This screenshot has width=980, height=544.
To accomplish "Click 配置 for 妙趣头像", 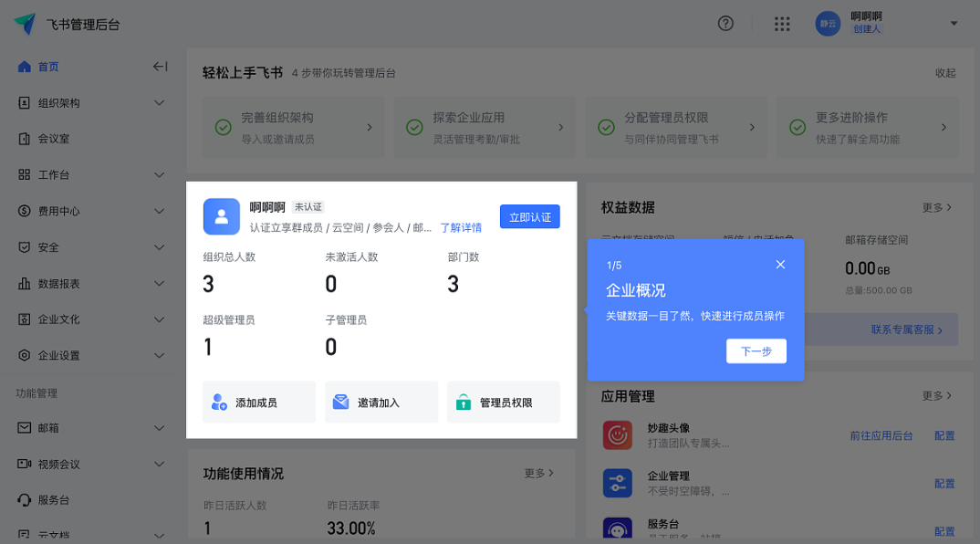I will pos(944,435).
